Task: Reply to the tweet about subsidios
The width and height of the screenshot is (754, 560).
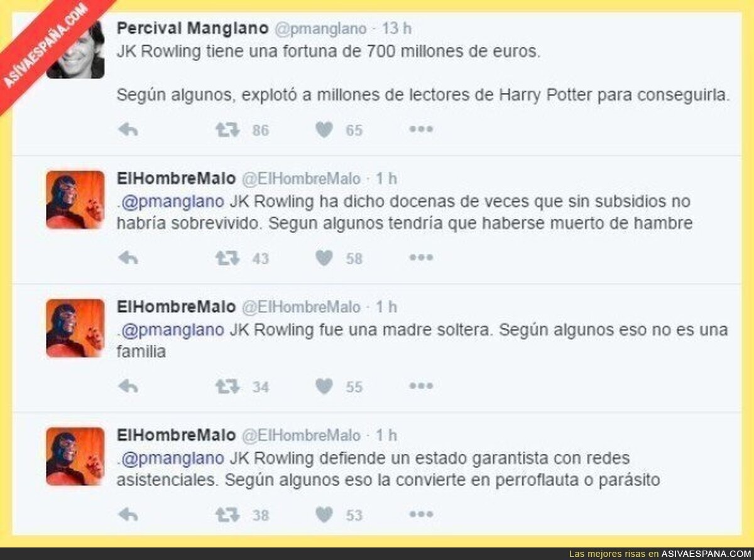Action: tap(128, 258)
